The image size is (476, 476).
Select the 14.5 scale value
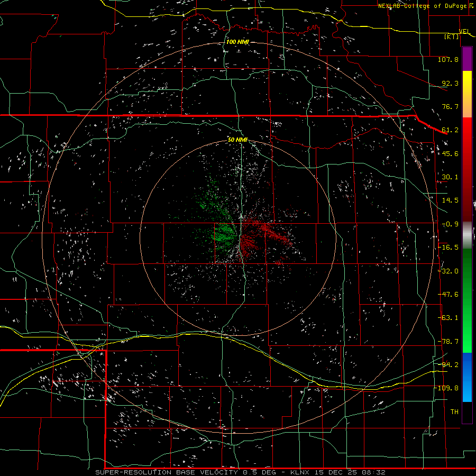[450, 200]
